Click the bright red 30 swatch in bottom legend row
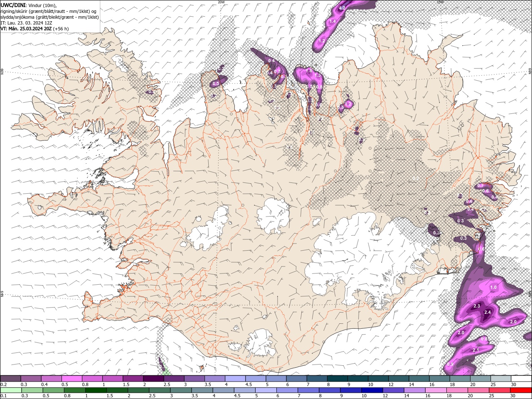Screen dimensions: 532x399 521,390
